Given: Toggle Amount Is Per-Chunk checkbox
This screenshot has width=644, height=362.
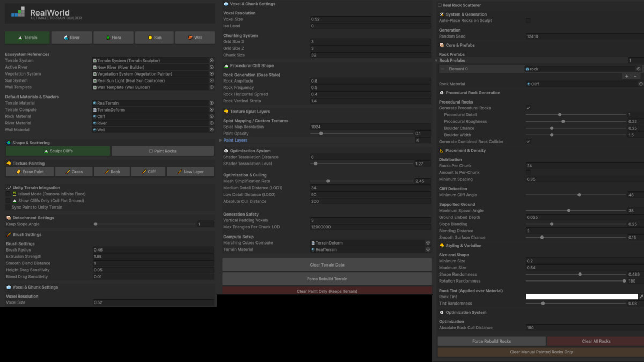Looking at the screenshot, I should click(529, 173).
